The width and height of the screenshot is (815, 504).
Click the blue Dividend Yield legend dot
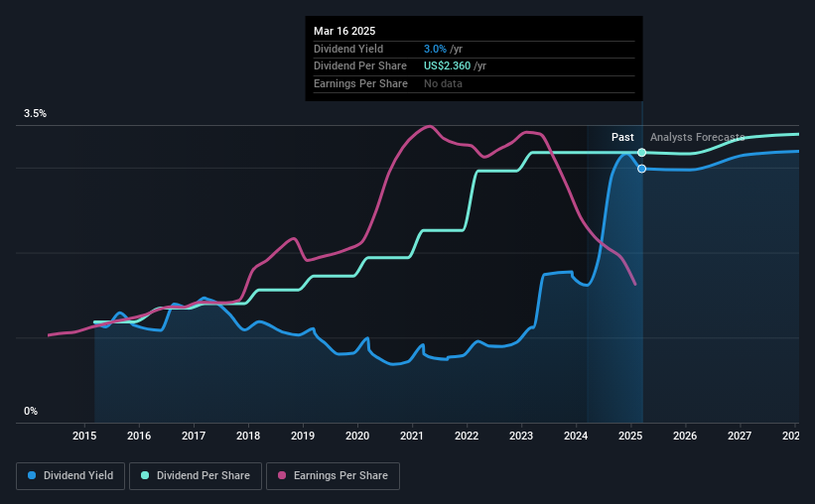(x=32, y=475)
